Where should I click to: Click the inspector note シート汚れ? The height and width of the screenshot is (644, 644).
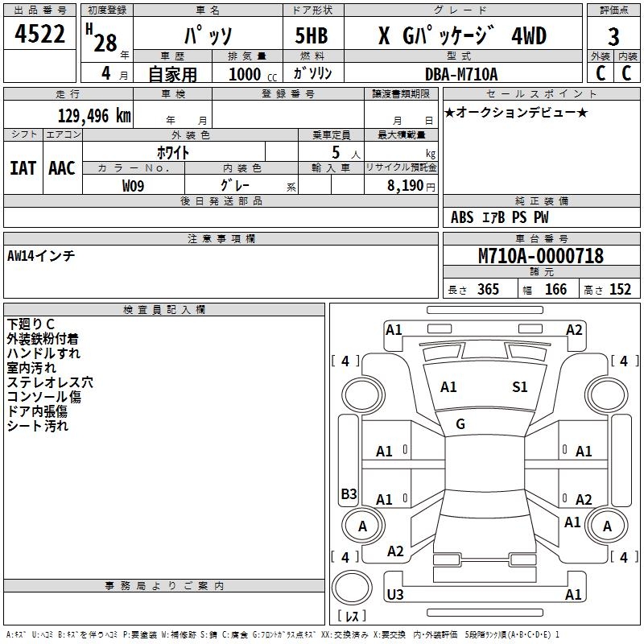37,426
